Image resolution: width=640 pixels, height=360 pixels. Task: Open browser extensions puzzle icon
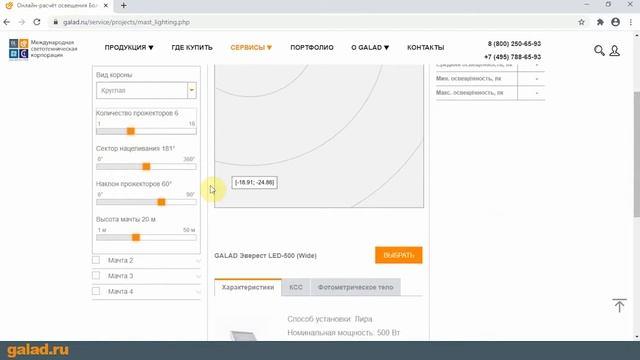(x=600, y=22)
